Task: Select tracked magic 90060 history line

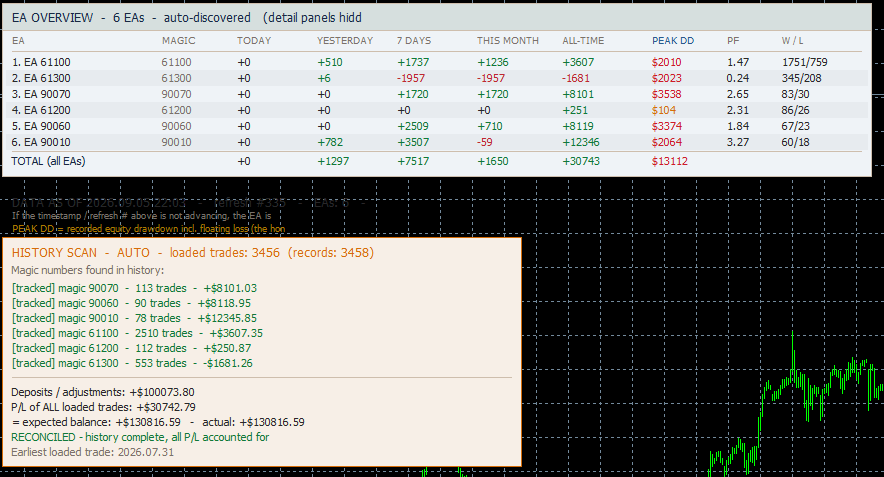Action: pos(131,303)
